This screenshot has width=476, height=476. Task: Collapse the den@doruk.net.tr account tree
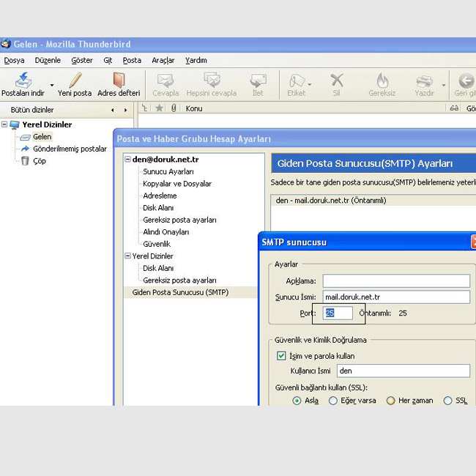pos(128,159)
